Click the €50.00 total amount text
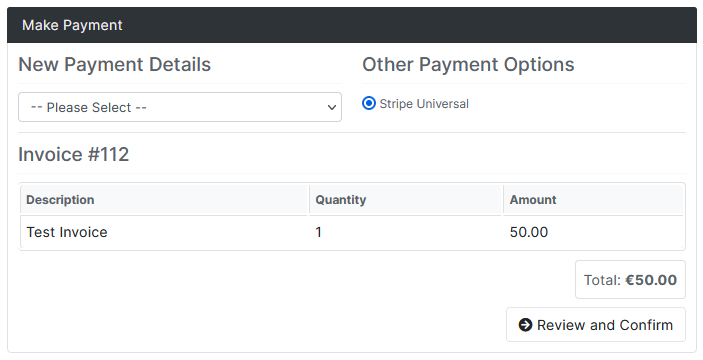The image size is (703, 360). pos(651,280)
